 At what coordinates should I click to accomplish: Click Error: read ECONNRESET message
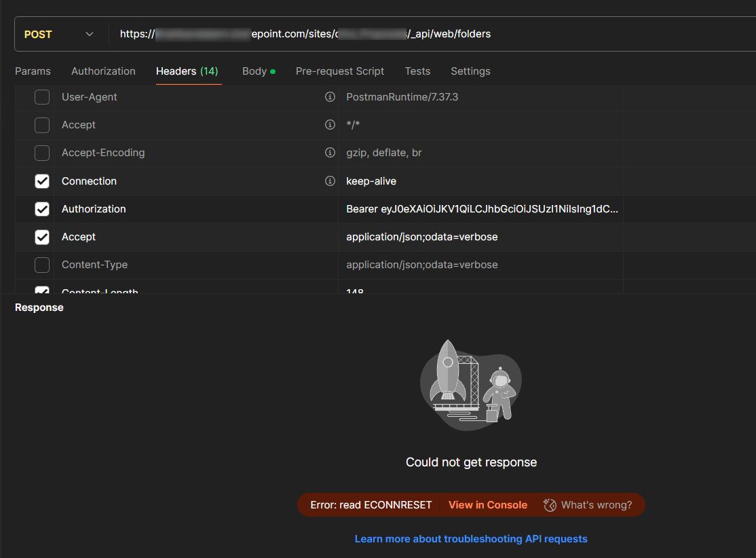[371, 505]
